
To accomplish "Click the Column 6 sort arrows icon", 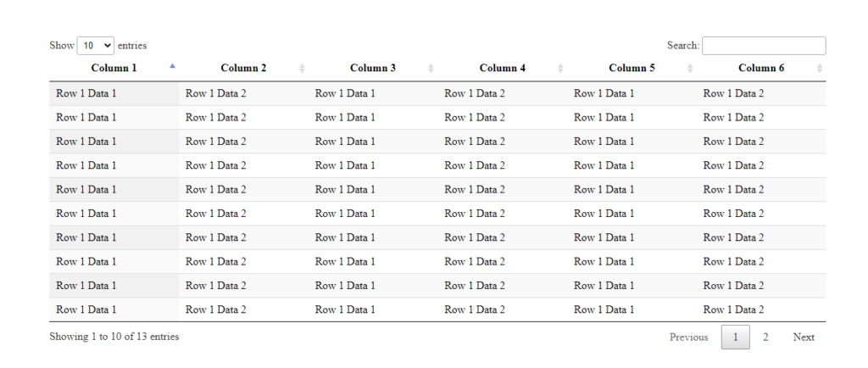I will coord(820,68).
